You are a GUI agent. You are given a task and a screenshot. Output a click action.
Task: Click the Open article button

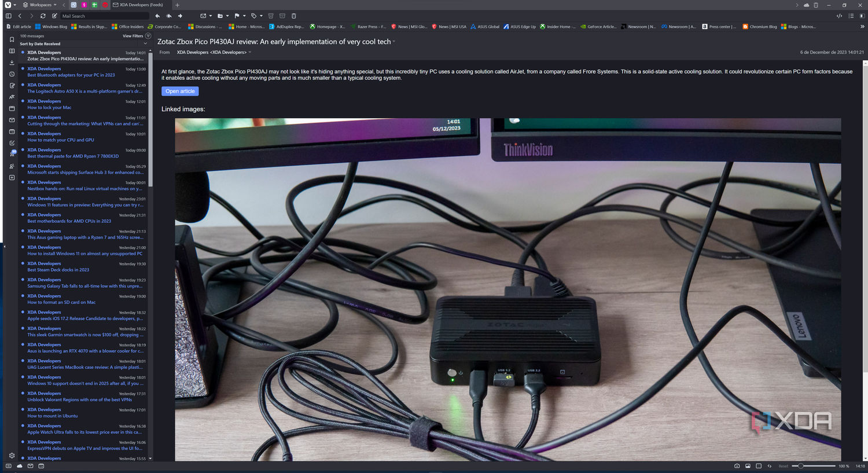tap(180, 91)
